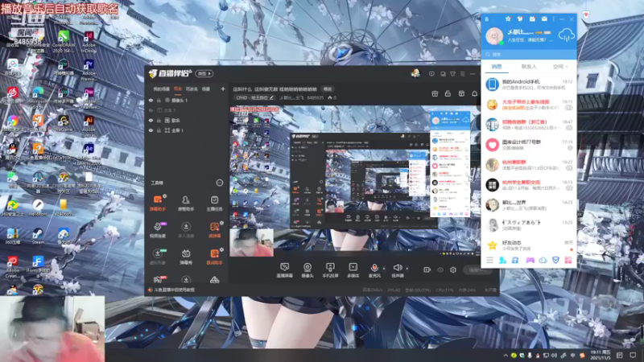Screen dimensions: 644x362
Task: Switch to QQ 消息 tab
Action: tap(497, 66)
